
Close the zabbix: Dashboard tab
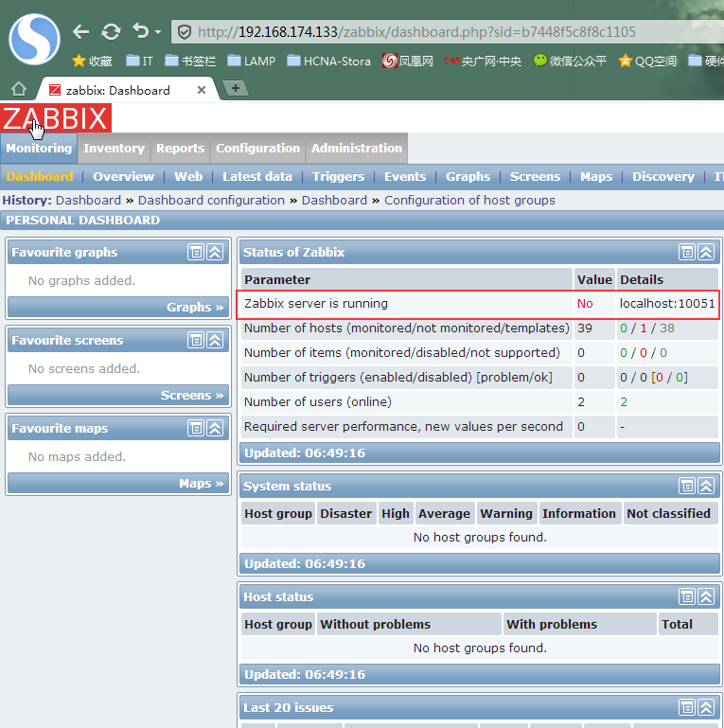(x=202, y=90)
